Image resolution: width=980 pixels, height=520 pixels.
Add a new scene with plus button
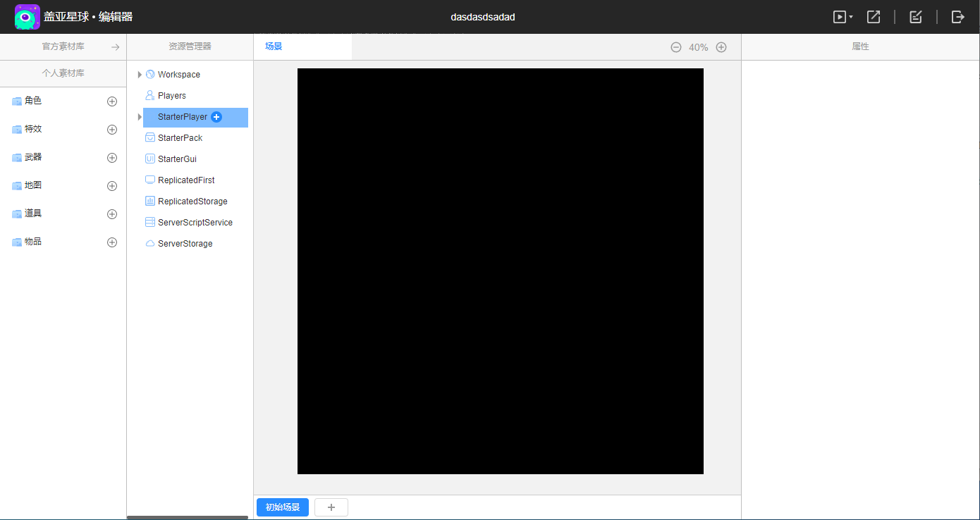point(331,507)
